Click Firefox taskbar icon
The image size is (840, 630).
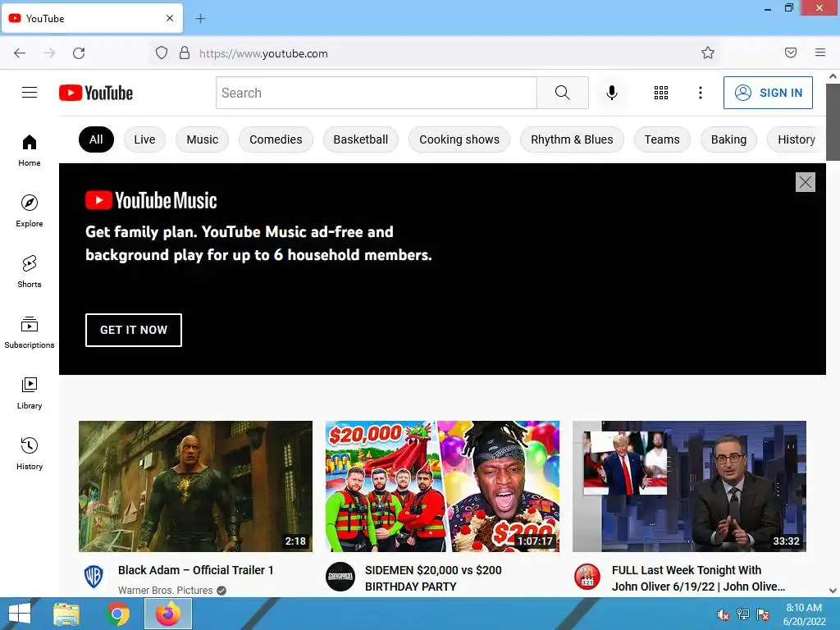click(x=168, y=614)
